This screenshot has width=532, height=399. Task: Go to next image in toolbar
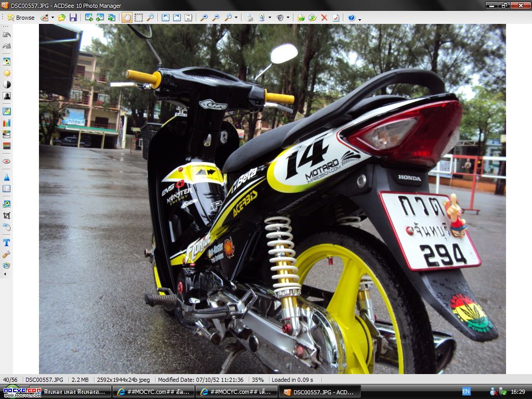click(100, 18)
